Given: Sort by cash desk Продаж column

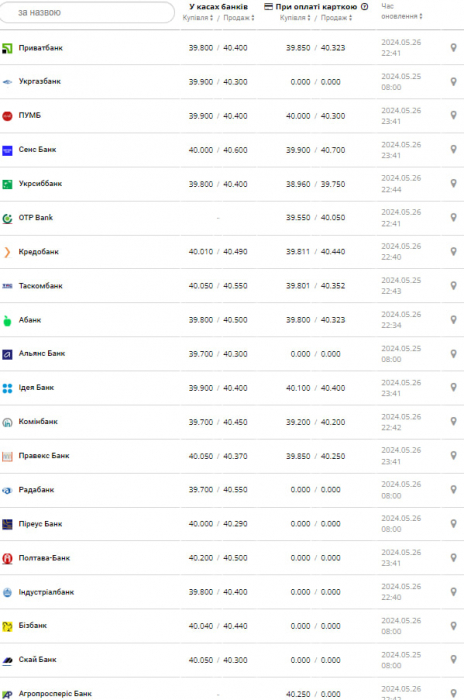Looking at the screenshot, I should [x=238, y=18].
